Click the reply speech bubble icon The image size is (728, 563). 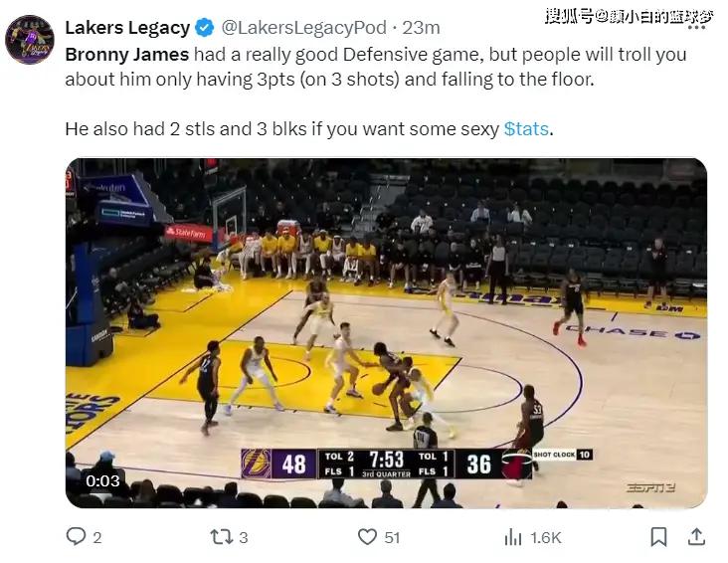click(x=77, y=537)
